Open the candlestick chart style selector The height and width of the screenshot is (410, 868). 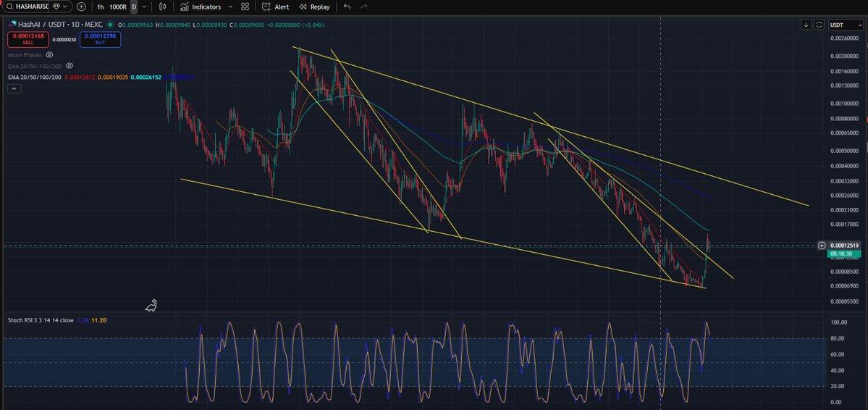coord(162,7)
